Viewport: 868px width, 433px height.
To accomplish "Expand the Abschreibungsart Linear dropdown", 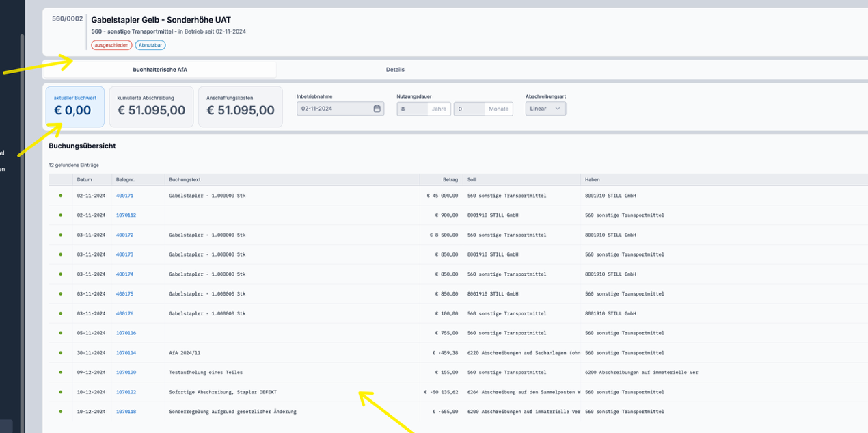I will (x=545, y=109).
